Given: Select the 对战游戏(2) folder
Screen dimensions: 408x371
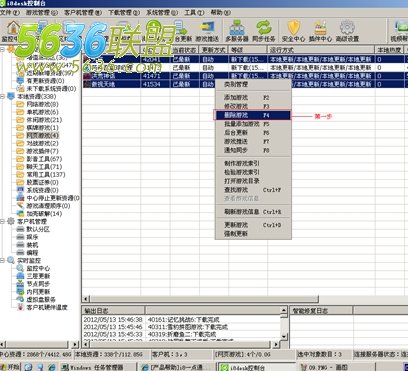Looking at the screenshot, I should (38, 143).
